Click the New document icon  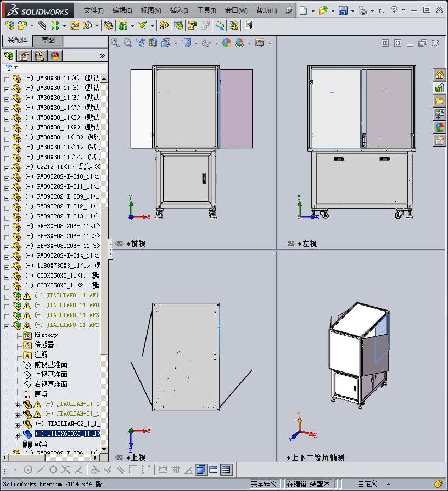(303, 10)
